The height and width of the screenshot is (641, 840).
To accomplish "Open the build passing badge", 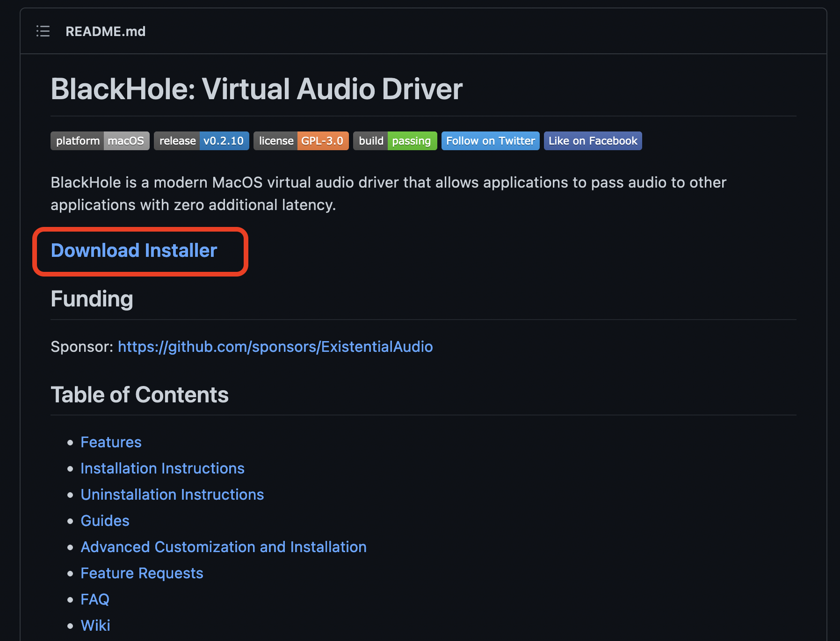I will click(395, 141).
